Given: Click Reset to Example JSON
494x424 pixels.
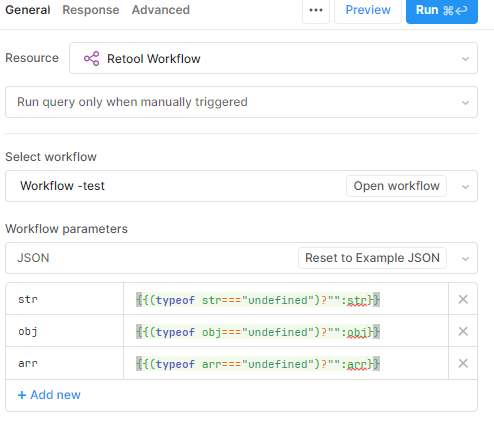Looking at the screenshot, I should (x=372, y=258).
